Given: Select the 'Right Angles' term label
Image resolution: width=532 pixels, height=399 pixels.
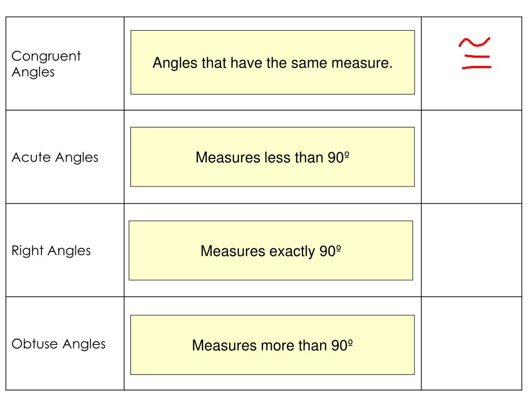Looking at the screenshot, I should click(51, 251).
